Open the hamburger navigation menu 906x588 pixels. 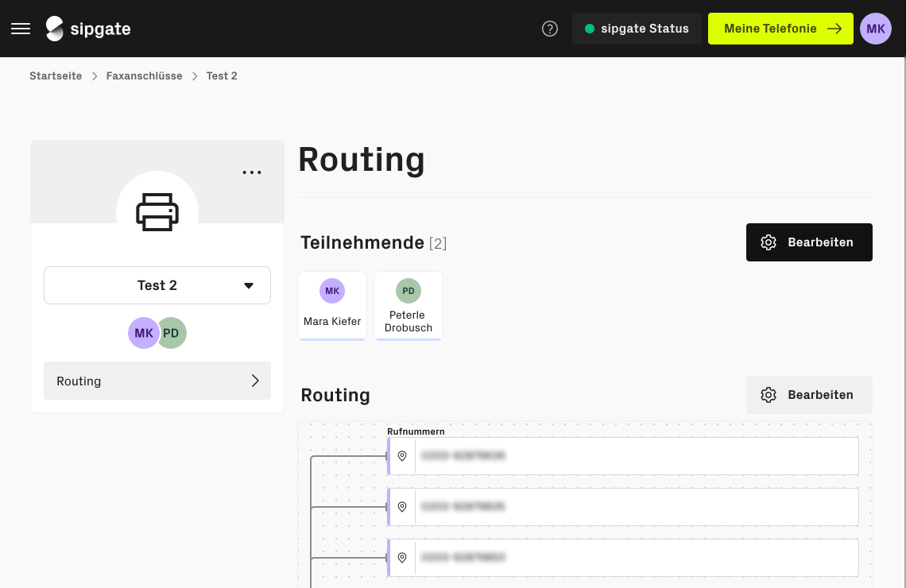pyautogui.click(x=21, y=29)
